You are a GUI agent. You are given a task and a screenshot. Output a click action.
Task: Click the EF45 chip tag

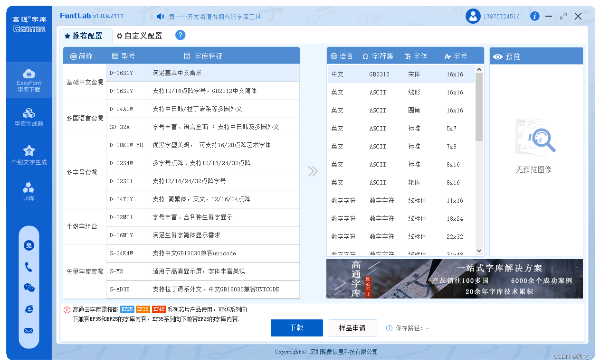(159, 309)
